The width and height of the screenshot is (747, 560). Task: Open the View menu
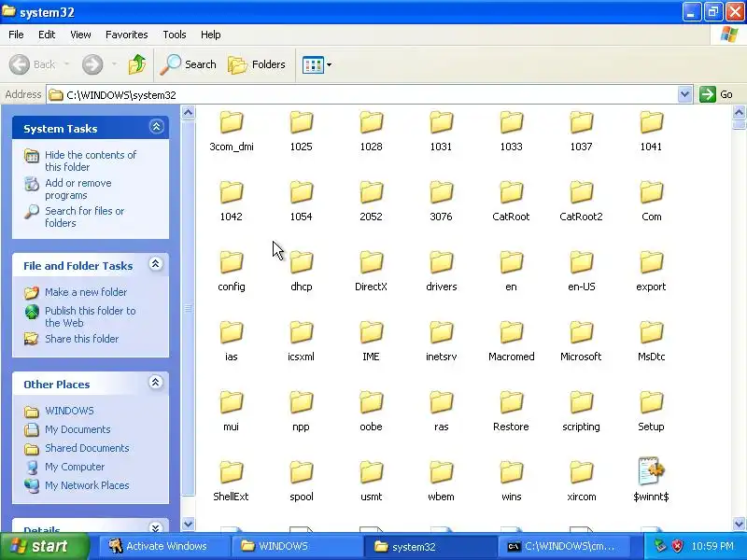pos(80,35)
